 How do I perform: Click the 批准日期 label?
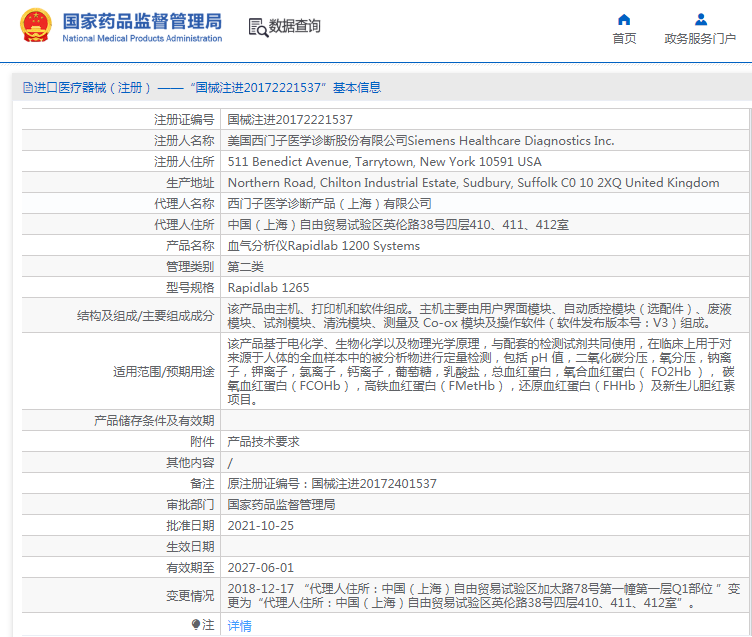190,526
